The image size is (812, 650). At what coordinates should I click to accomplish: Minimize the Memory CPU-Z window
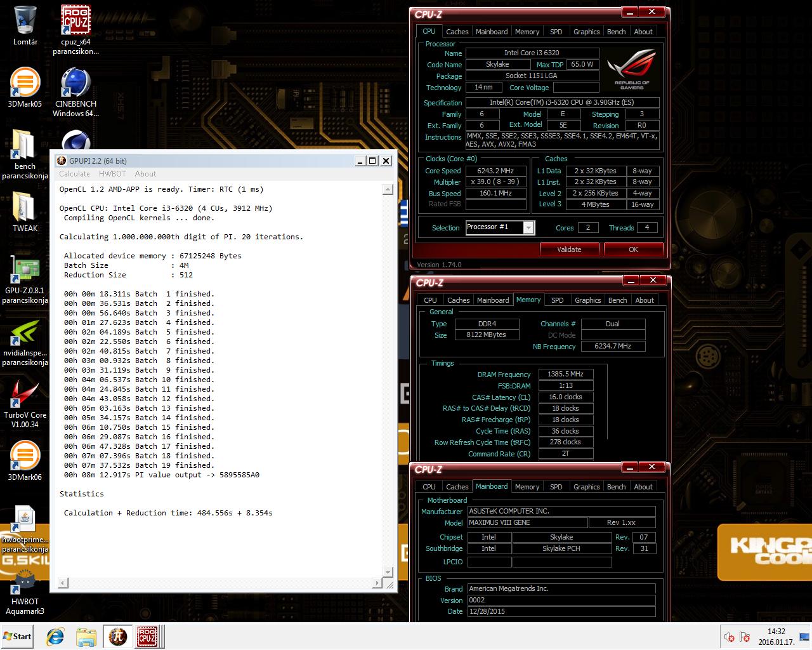coord(630,281)
